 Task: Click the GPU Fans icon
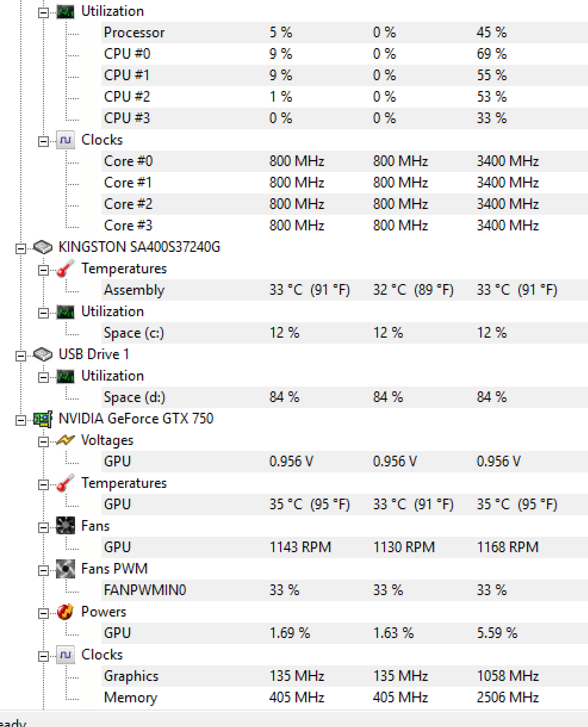tap(65, 526)
